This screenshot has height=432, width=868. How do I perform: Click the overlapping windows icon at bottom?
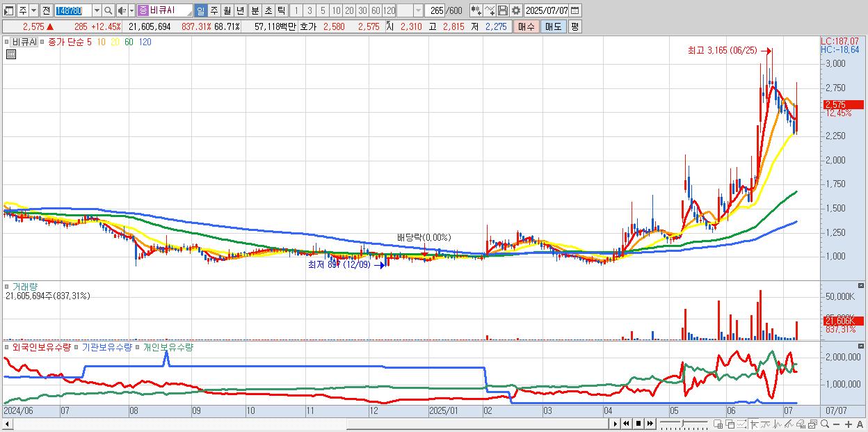point(730,424)
